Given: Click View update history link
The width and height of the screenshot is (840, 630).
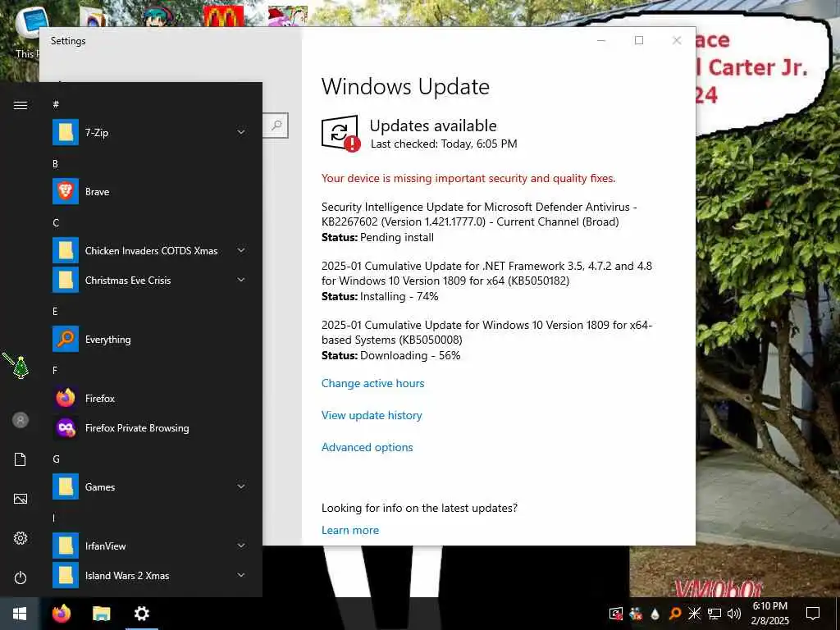Looking at the screenshot, I should (372, 415).
